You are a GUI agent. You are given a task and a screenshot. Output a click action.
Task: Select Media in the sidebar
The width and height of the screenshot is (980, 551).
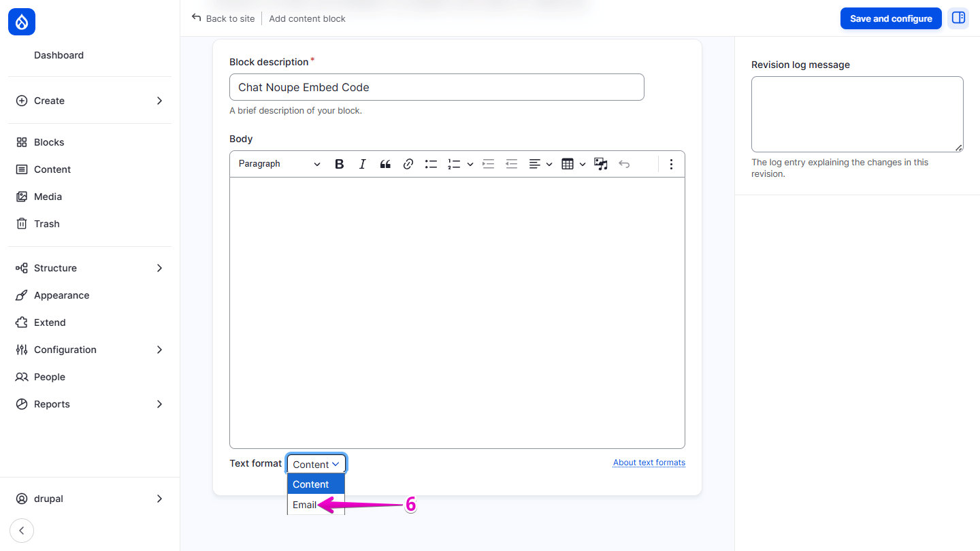pyautogui.click(x=47, y=196)
